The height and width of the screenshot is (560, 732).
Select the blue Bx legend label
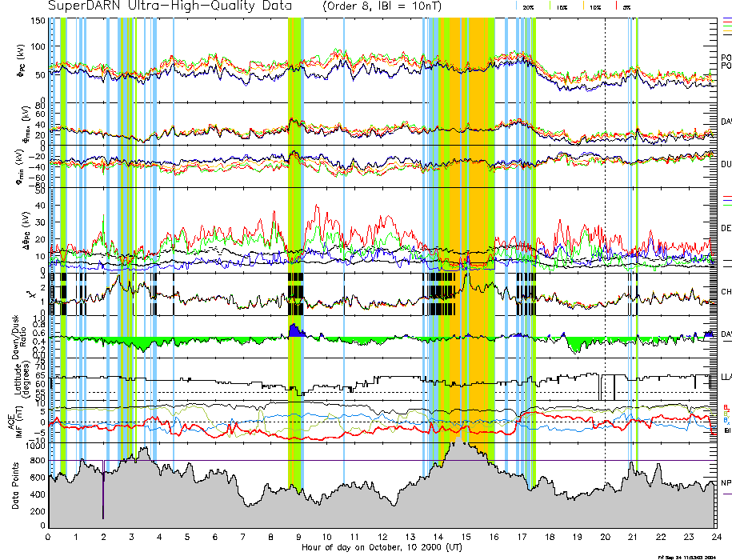pos(726,420)
